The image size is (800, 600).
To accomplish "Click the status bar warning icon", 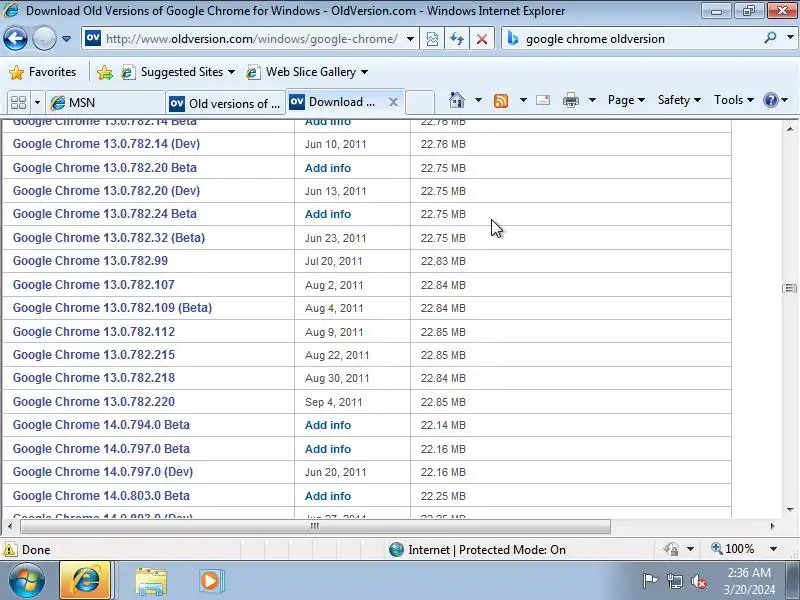I will coord(10,550).
